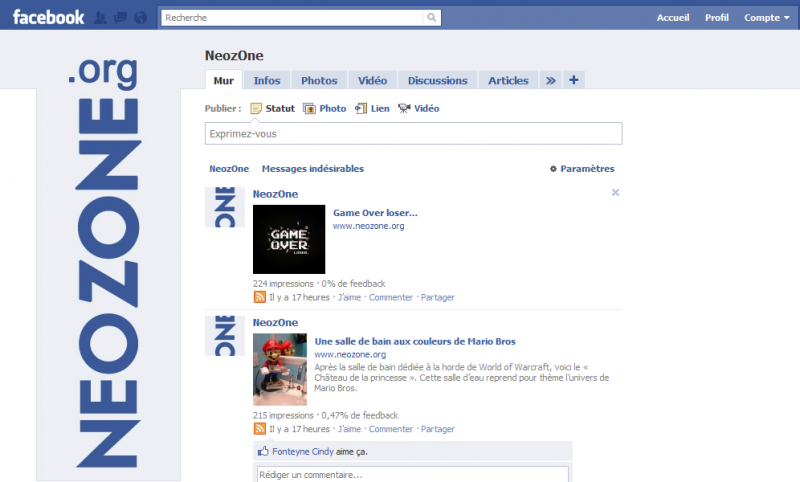
Task: Select the Photo publish icon
Action: pyautogui.click(x=310, y=108)
